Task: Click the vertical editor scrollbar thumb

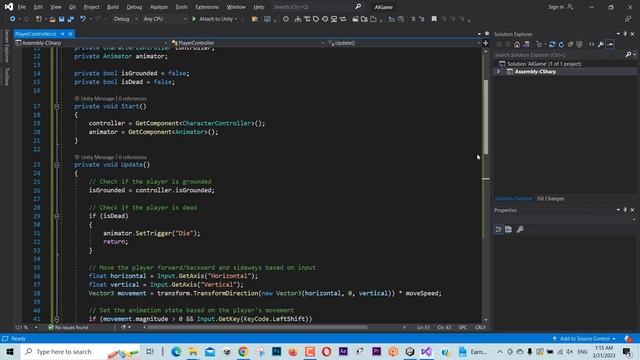Action: pos(486,117)
